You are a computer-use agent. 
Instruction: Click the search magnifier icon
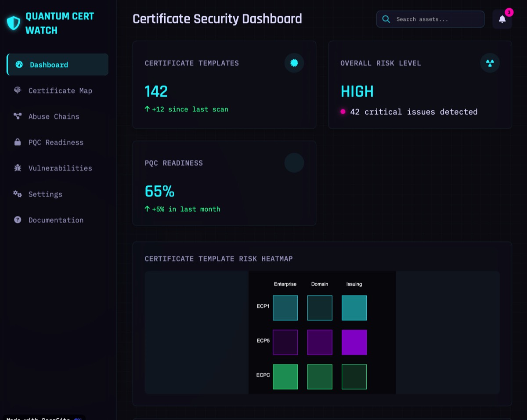[x=386, y=19]
